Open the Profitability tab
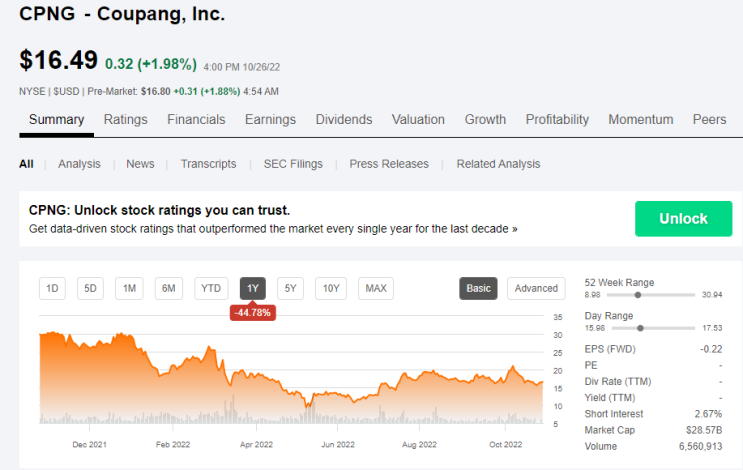The image size is (743, 470). pos(557,119)
